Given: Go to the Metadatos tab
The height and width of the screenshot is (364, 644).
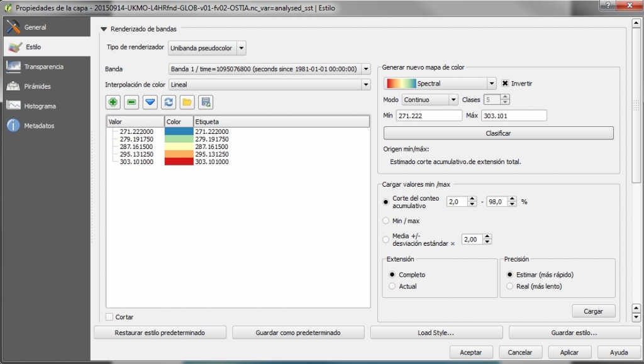Looking at the screenshot, I should 39,126.
